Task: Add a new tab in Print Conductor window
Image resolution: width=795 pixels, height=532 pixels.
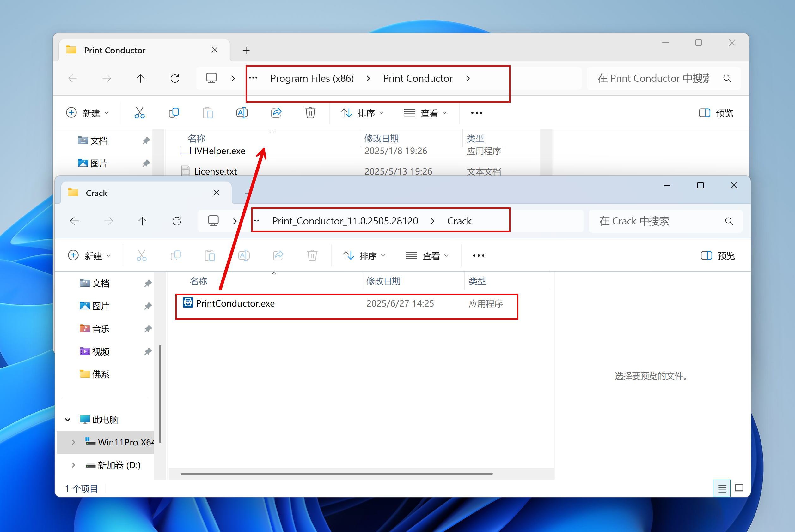Action: [246, 51]
